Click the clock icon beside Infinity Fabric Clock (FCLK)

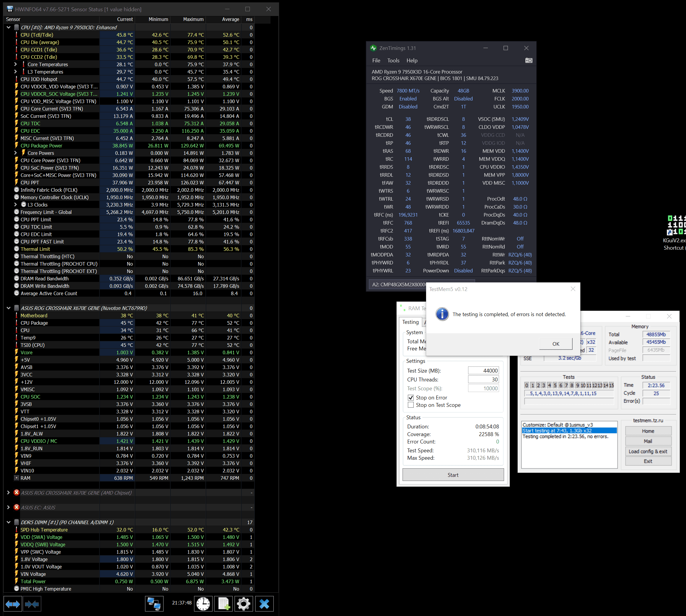[16, 190]
